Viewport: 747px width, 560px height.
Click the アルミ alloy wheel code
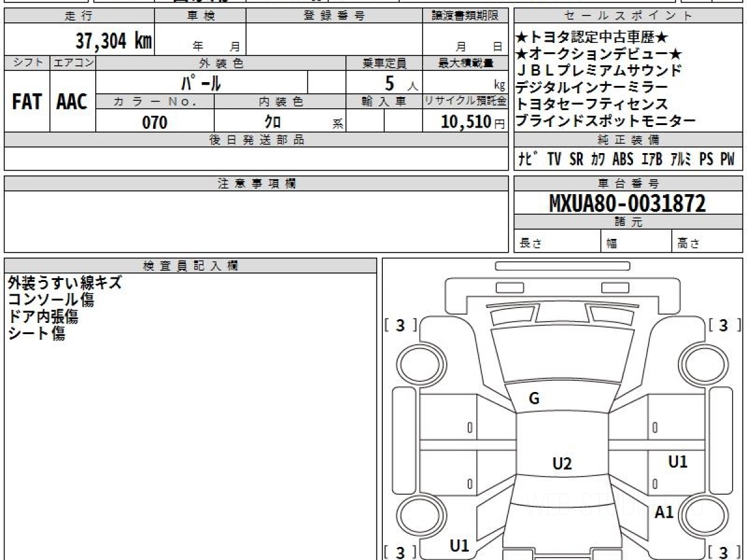tap(680, 159)
